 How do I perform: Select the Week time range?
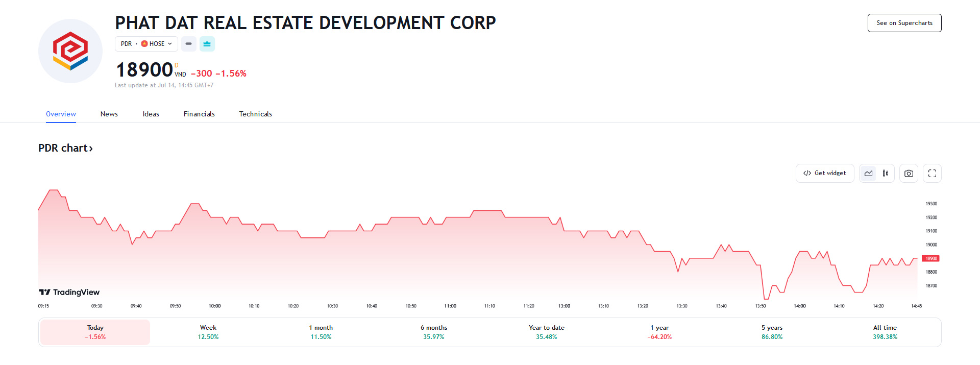208,332
